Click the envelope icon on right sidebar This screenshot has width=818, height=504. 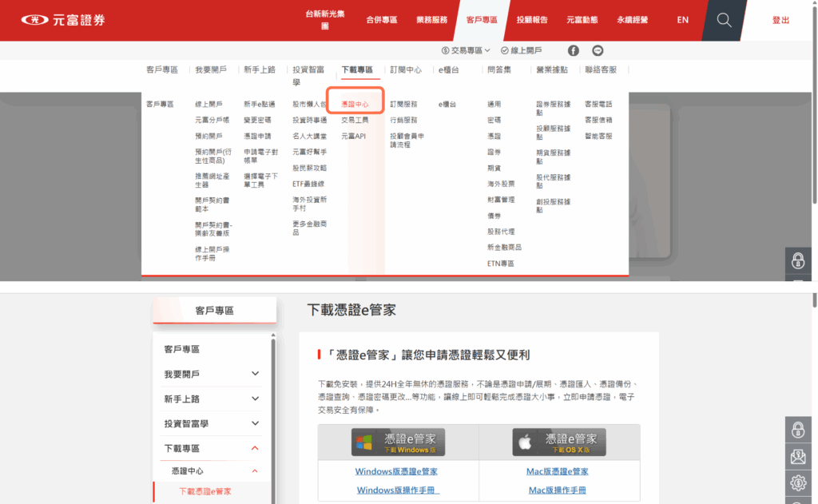click(x=797, y=456)
